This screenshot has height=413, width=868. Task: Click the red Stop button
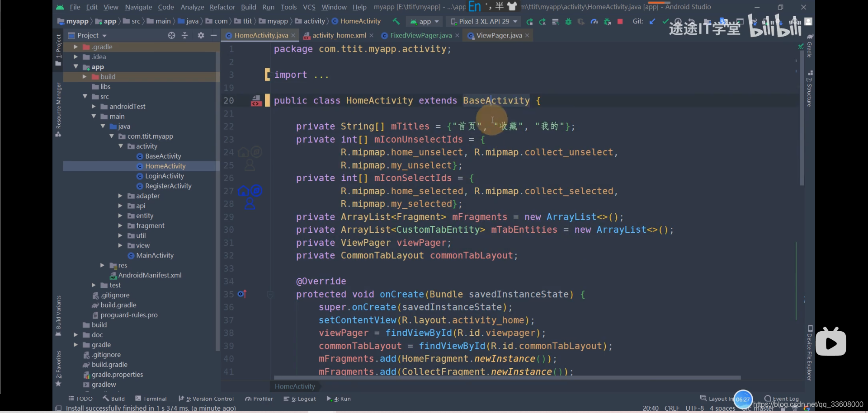coord(620,21)
